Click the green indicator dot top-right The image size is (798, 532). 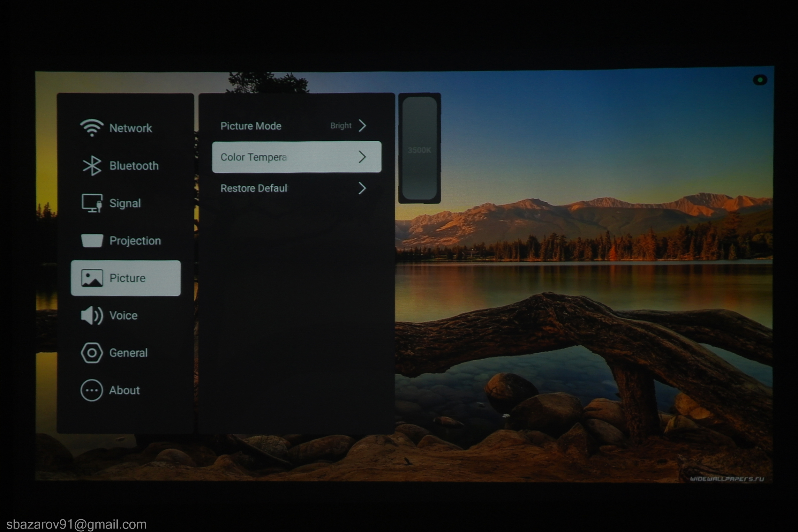pos(760,80)
